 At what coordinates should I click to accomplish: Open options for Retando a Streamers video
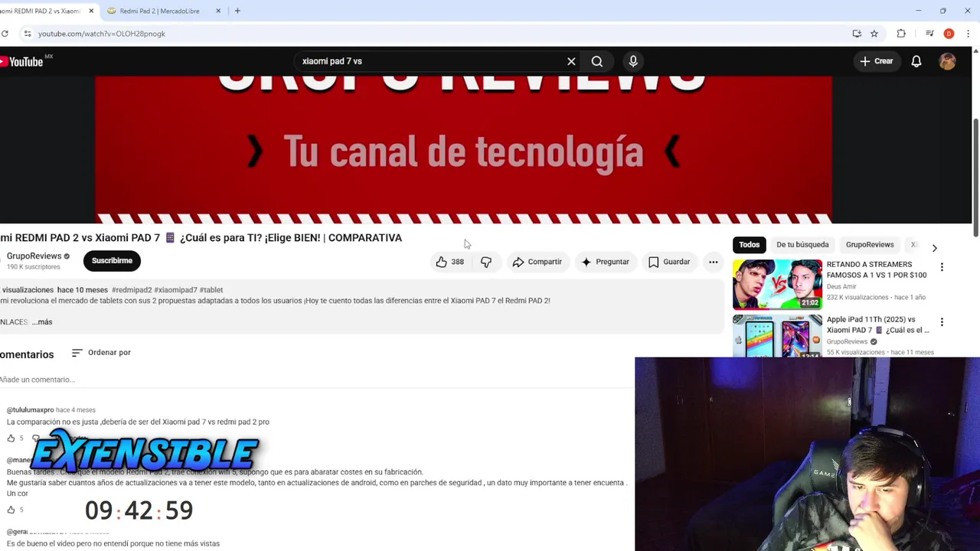(x=942, y=267)
